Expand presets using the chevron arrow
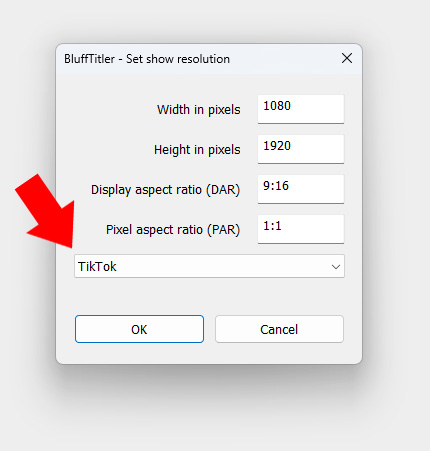The height and width of the screenshot is (451, 430). [x=336, y=267]
